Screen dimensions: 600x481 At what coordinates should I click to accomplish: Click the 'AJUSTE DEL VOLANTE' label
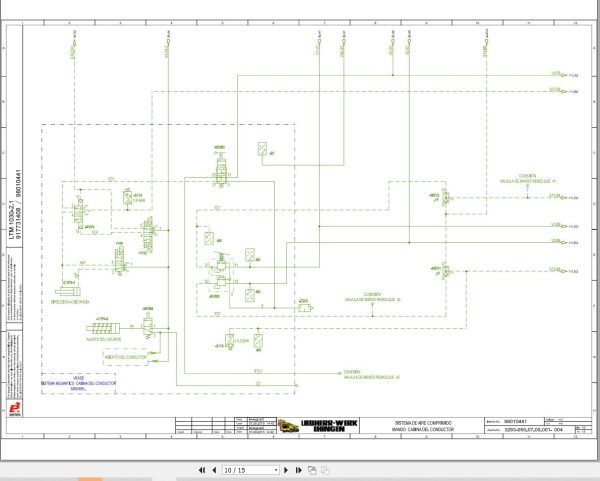click(x=104, y=339)
